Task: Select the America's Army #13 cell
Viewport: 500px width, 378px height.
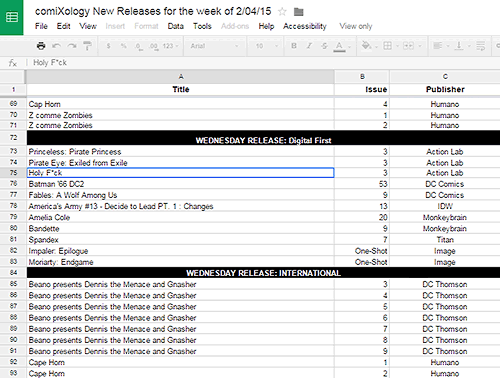Action: [180, 206]
